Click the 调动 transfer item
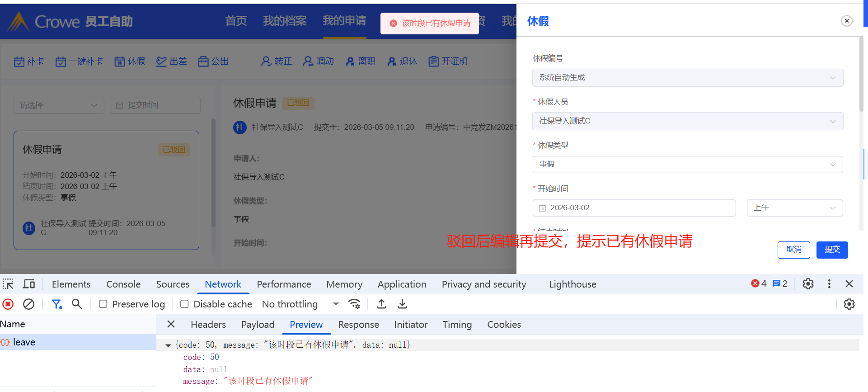The width and height of the screenshot is (868, 392). coord(318,61)
